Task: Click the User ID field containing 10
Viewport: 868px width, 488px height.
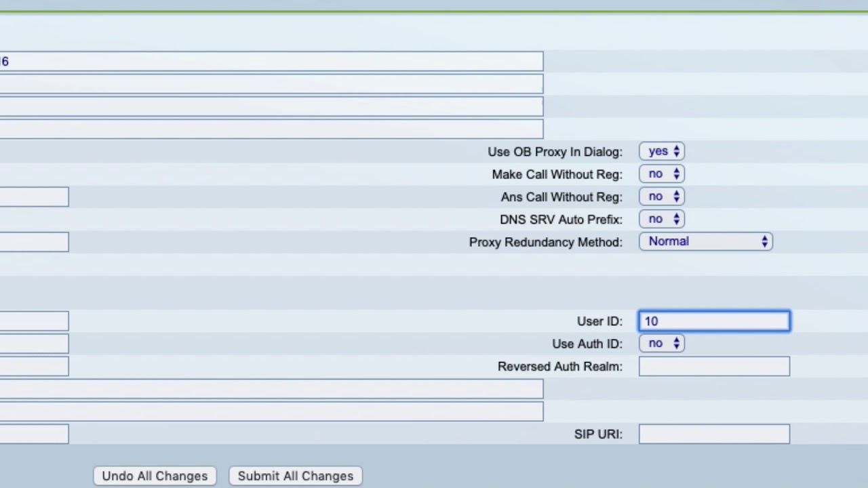Action: (x=714, y=321)
